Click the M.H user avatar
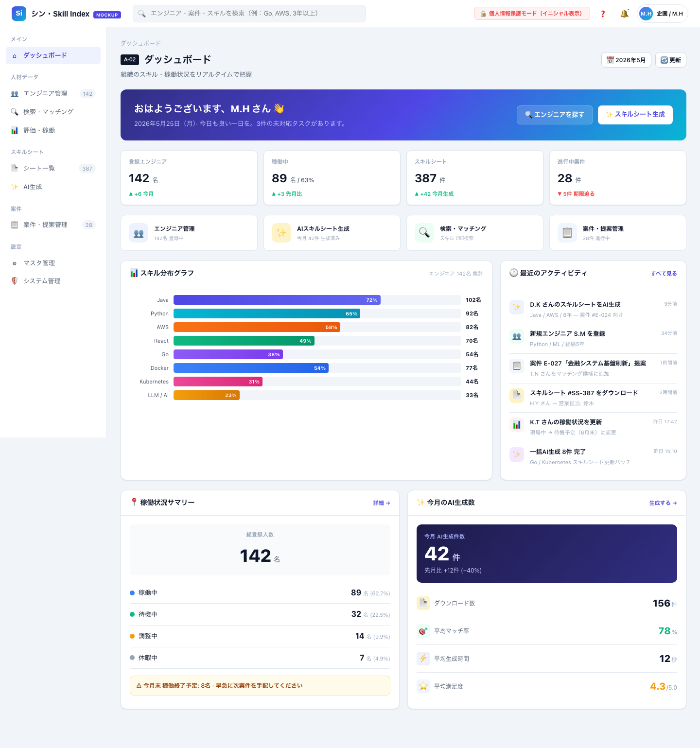700x748 pixels. (646, 14)
